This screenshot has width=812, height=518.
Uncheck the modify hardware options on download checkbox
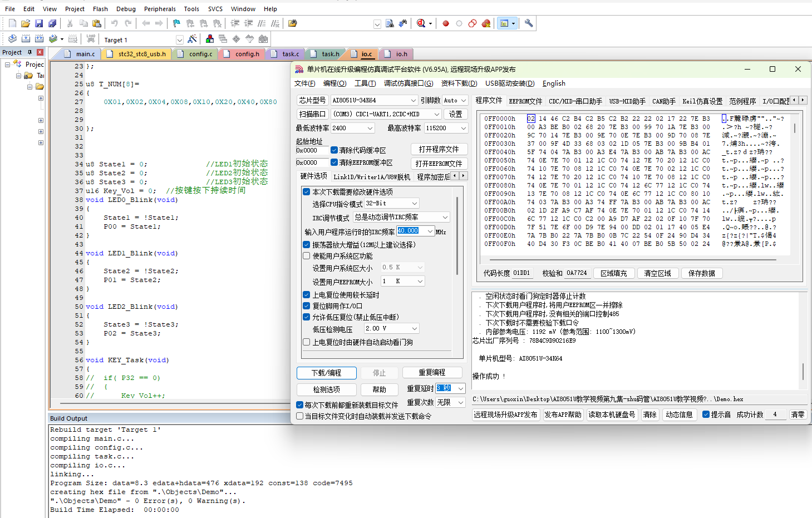click(306, 192)
